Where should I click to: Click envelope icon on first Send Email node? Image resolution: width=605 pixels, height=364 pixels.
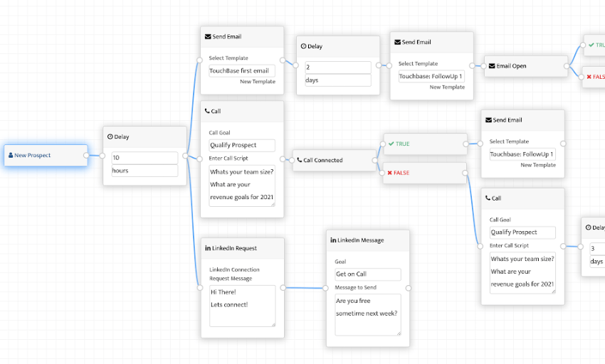click(x=208, y=36)
